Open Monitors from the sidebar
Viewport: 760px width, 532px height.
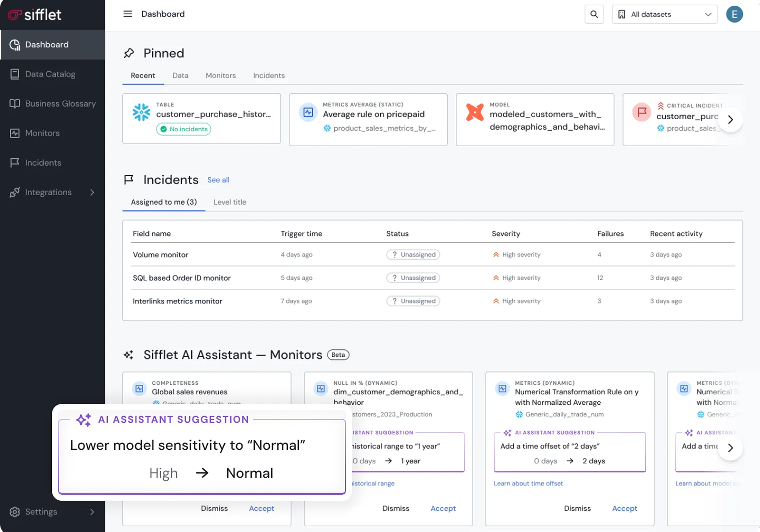(x=42, y=133)
